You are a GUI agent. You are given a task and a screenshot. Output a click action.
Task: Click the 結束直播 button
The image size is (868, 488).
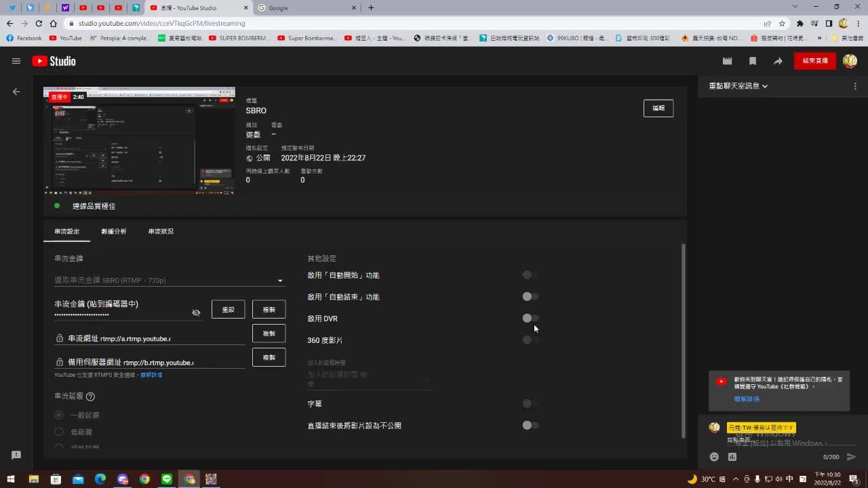tap(815, 61)
